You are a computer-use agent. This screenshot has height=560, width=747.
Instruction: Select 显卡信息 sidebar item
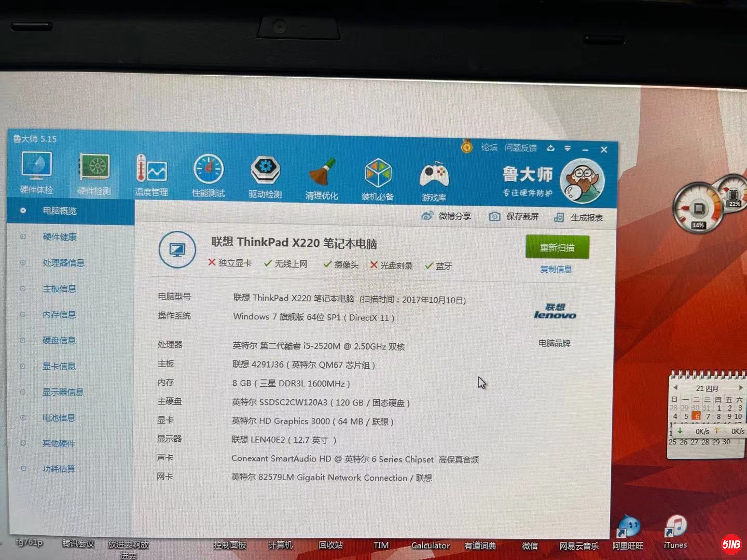click(59, 366)
